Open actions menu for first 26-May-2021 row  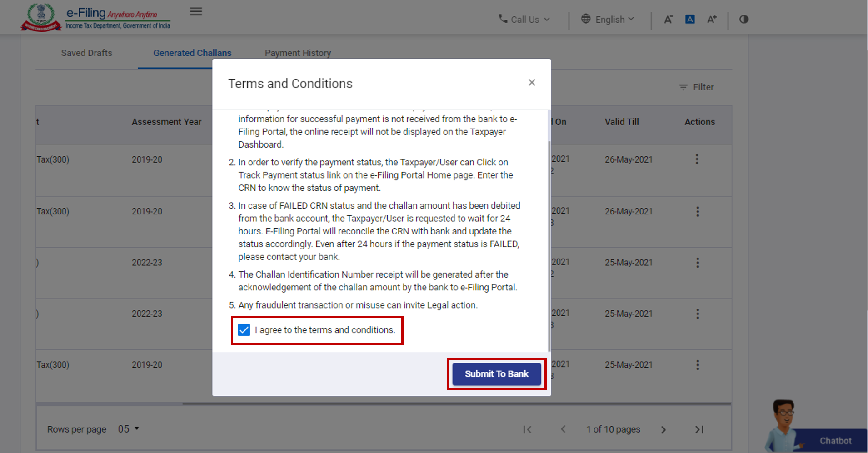tap(697, 159)
